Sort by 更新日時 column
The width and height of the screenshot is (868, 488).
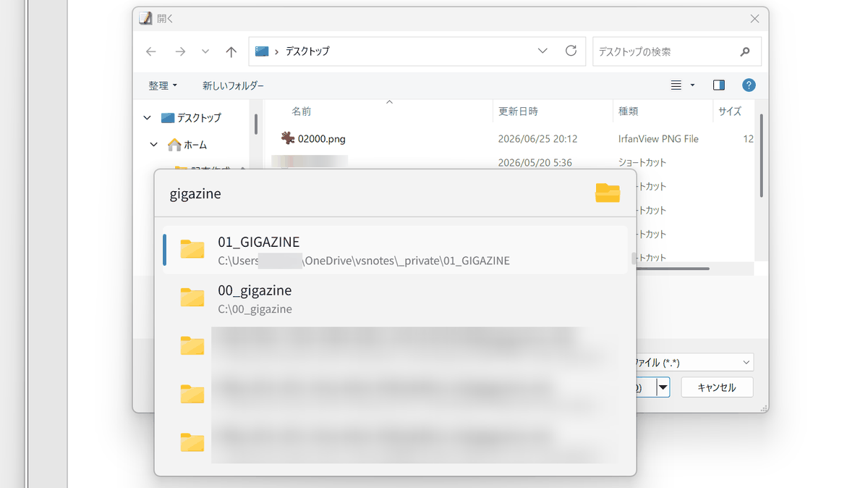click(x=518, y=112)
